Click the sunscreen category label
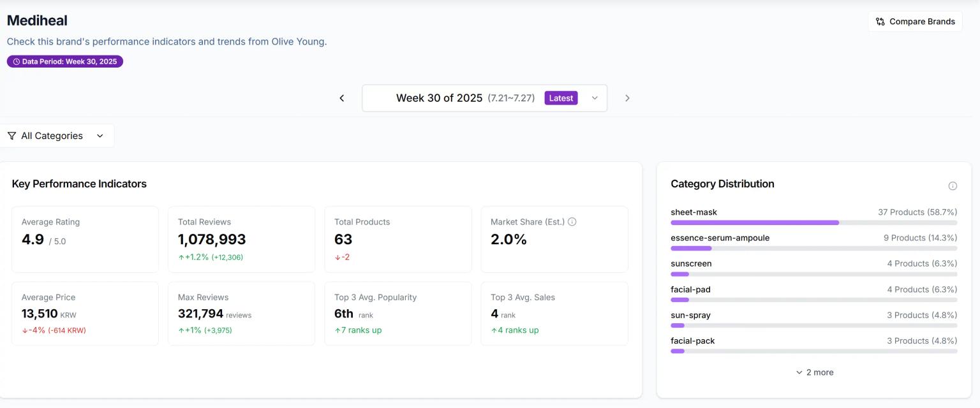980x408 pixels. tap(691, 263)
